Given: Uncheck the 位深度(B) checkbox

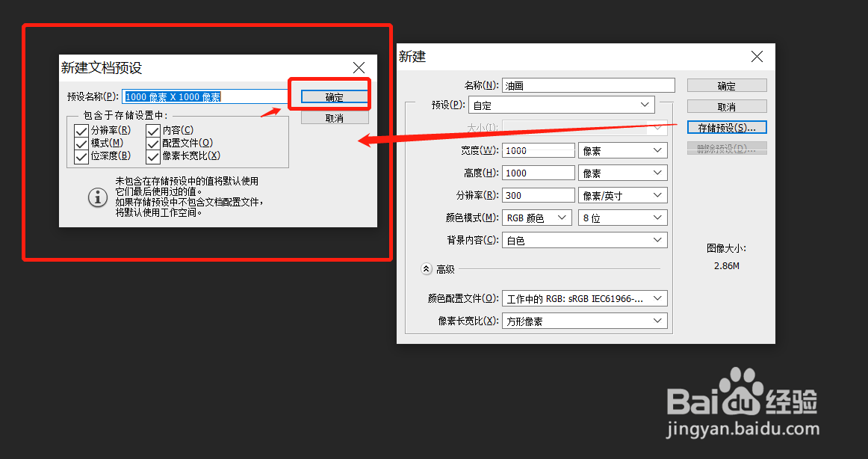Looking at the screenshot, I should 81,158.
